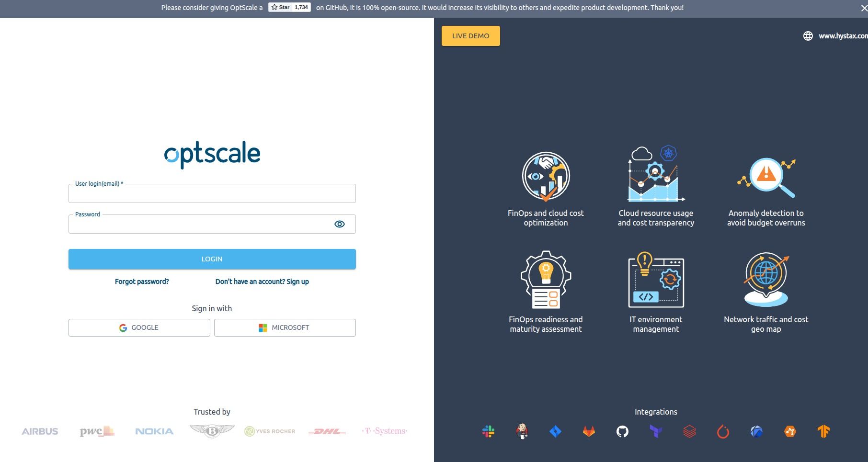
Task: Open the Slack integration
Action: pyautogui.click(x=487, y=431)
